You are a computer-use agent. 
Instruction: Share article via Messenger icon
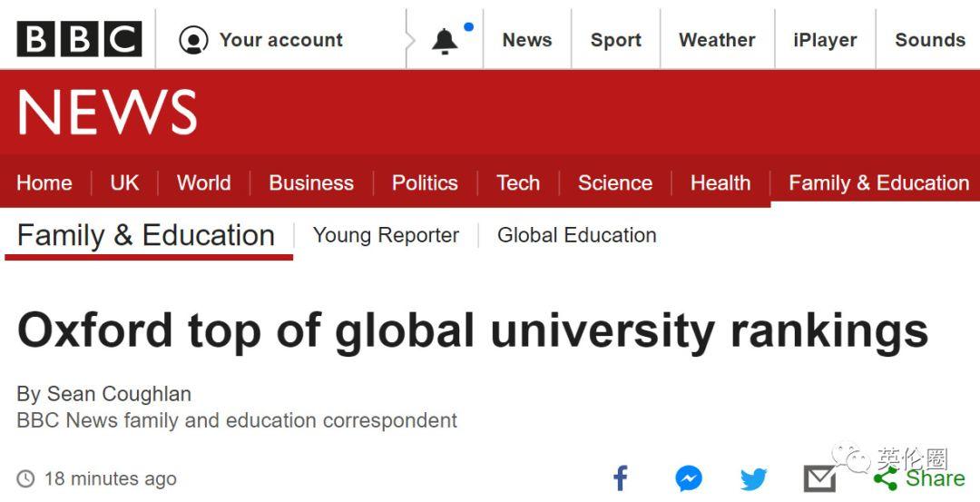click(x=689, y=478)
